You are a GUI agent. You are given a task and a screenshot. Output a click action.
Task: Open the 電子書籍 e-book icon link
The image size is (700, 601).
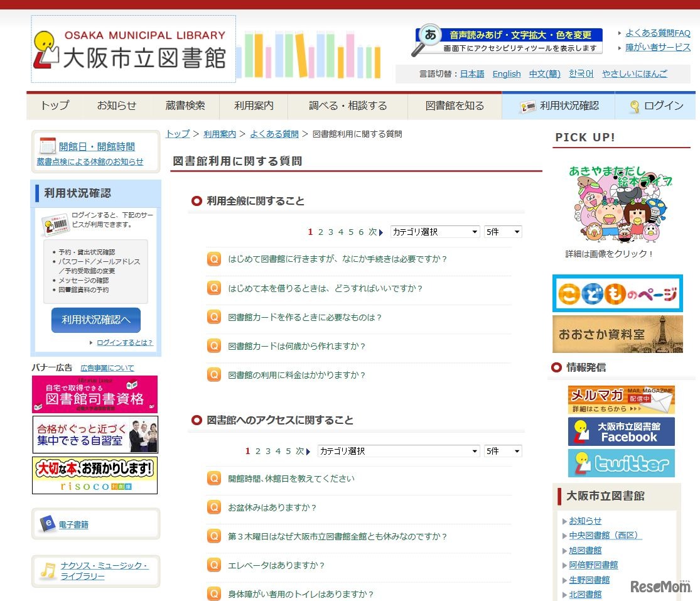pos(46,524)
